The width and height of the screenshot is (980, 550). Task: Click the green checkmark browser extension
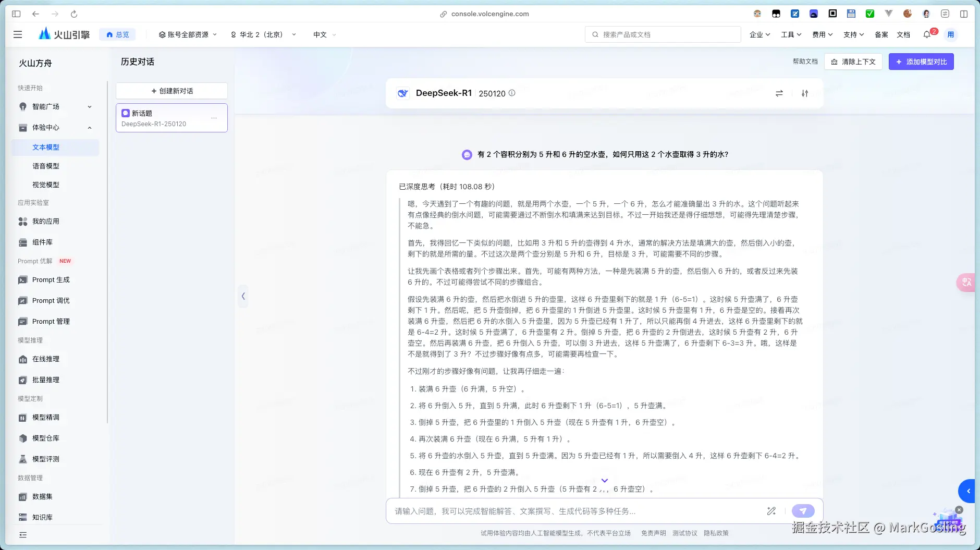(x=870, y=14)
